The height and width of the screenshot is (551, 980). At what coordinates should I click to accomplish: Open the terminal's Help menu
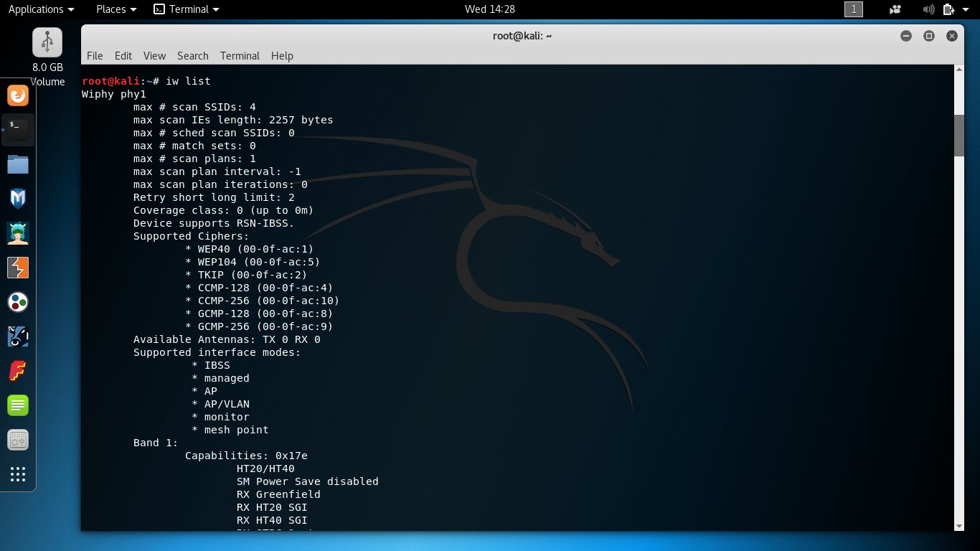click(282, 56)
